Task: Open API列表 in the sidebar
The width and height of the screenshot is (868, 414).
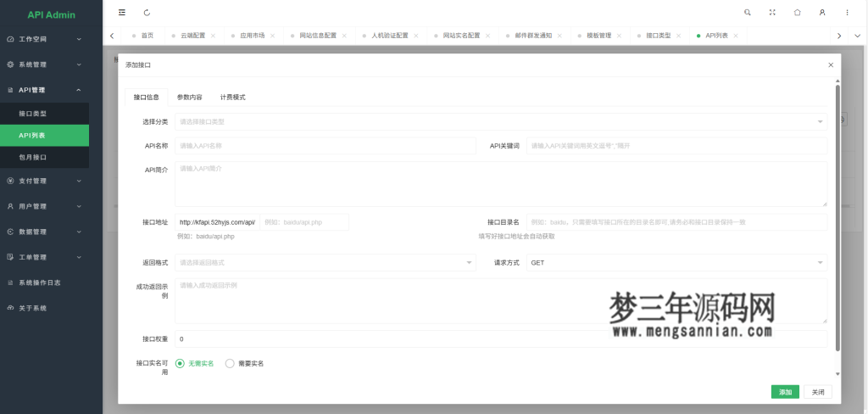Action: 44,135
